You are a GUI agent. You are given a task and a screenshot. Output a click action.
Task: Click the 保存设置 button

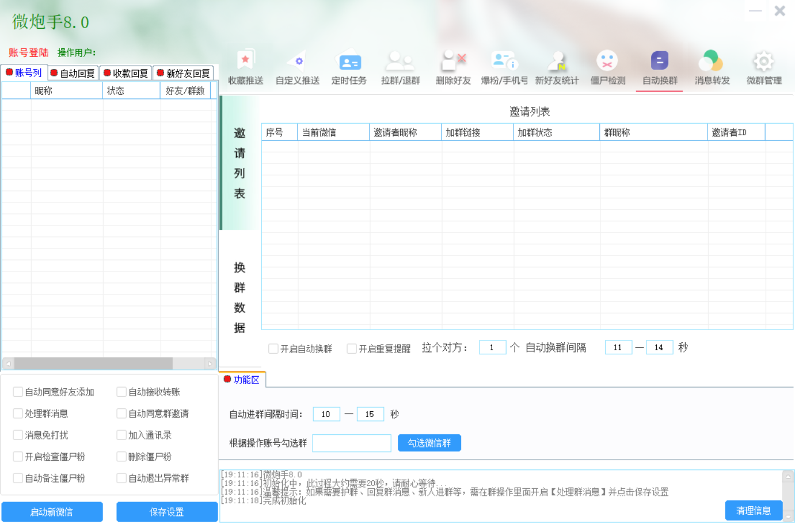(167, 512)
